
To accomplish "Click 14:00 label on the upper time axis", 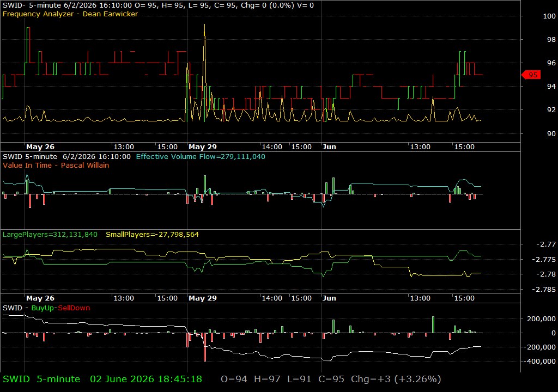I will coord(272,146).
